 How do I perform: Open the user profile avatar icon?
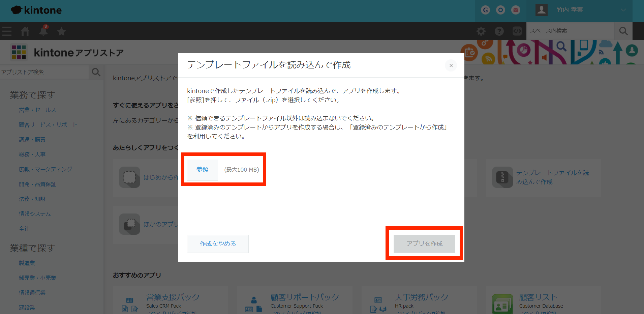click(x=541, y=10)
